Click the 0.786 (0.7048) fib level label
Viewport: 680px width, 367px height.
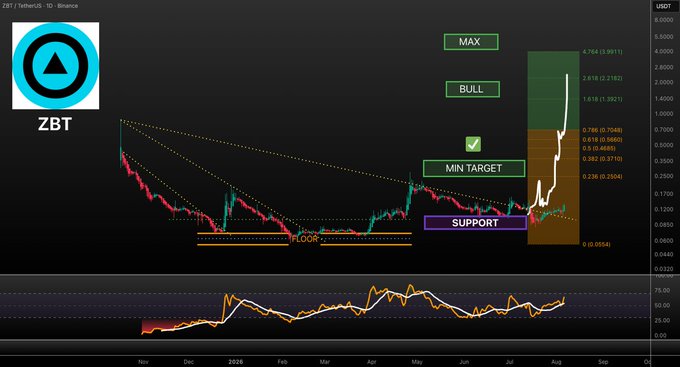point(602,130)
